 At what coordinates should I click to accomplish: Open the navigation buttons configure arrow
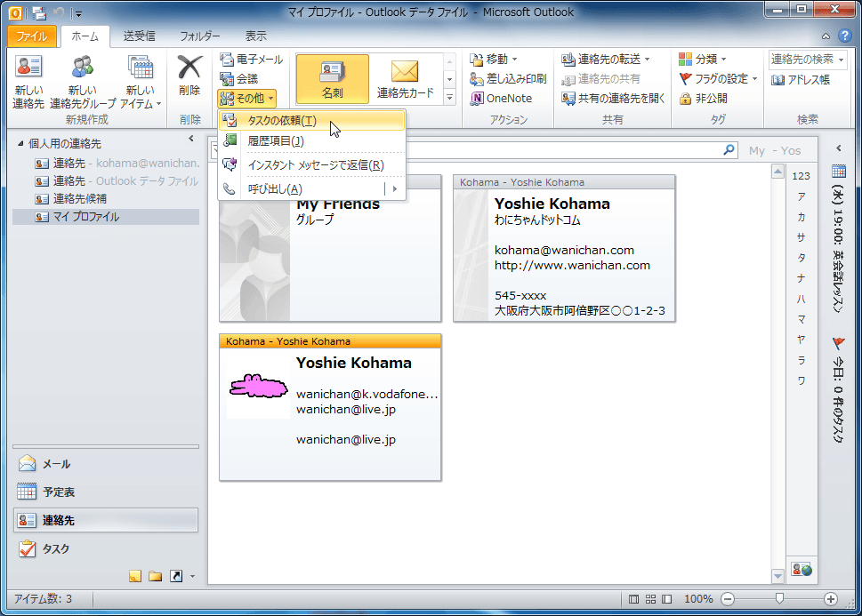pos(192,576)
